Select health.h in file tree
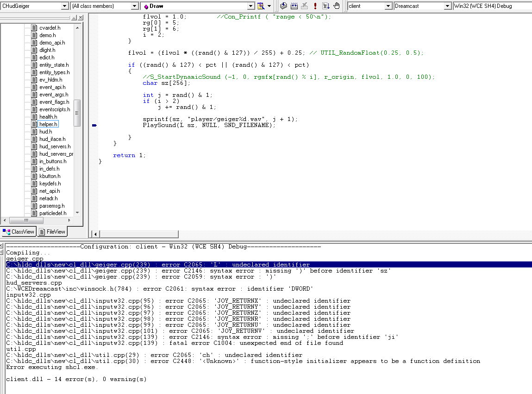This screenshot has width=532, height=394. pos(48,117)
